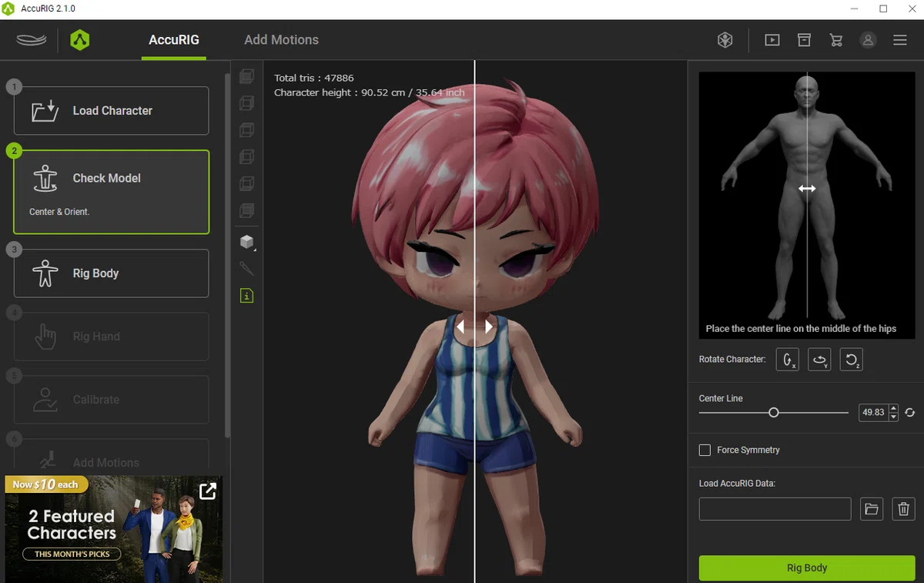Browse for AccuRIG data file
The image size is (924, 583).
871,509
